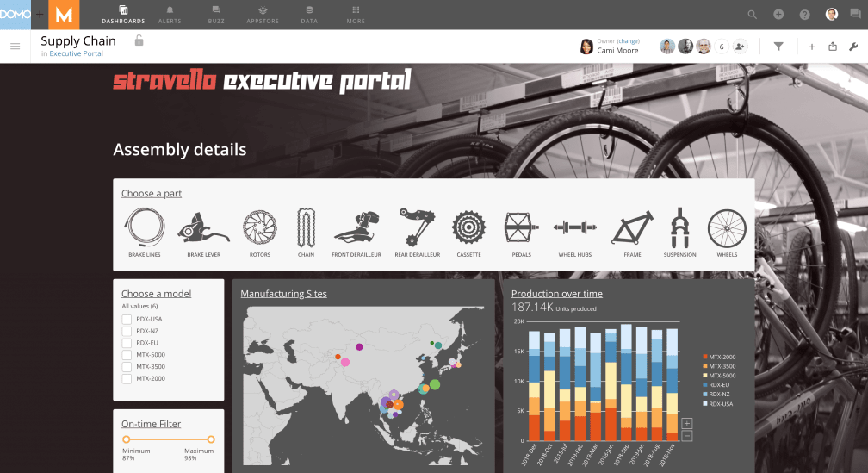Click the 2018-Dec bar in production chart
The image size is (868, 473).
(x=534, y=386)
